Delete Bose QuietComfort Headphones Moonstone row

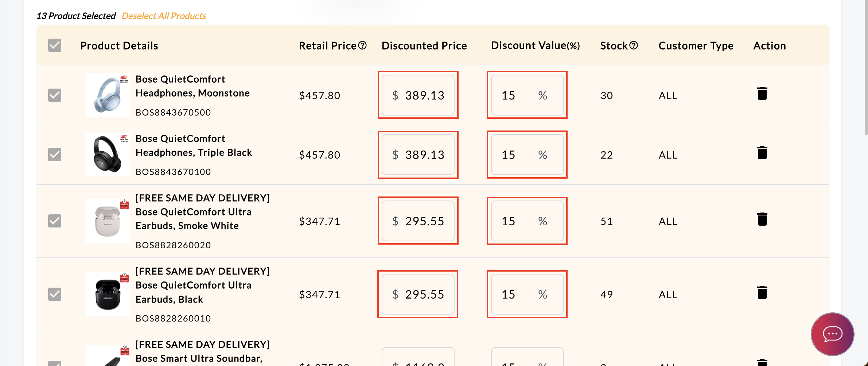pos(762,94)
